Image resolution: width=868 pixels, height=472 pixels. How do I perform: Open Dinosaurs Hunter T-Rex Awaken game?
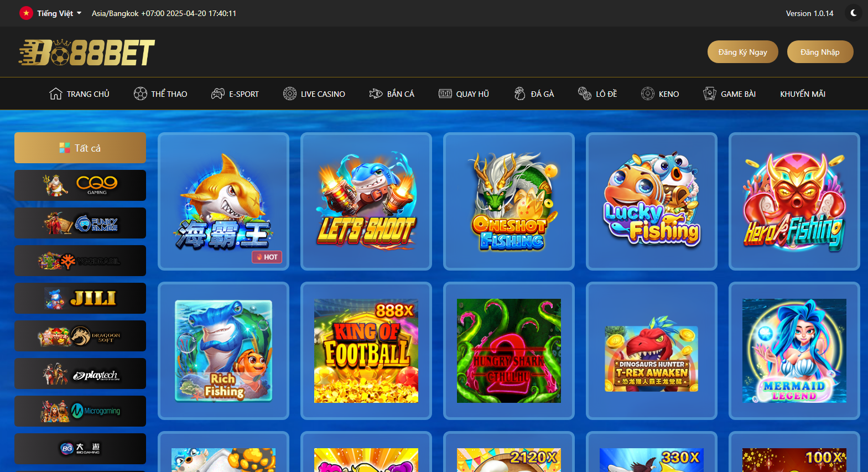(x=652, y=351)
